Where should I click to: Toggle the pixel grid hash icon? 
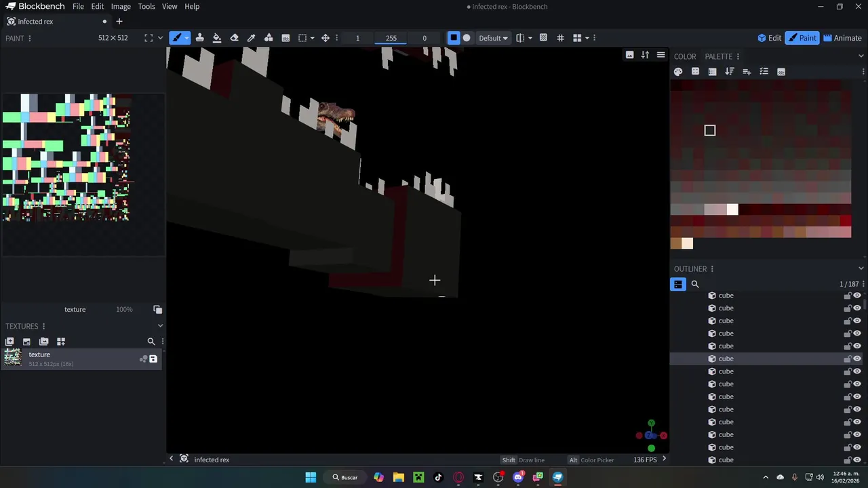pyautogui.click(x=560, y=38)
